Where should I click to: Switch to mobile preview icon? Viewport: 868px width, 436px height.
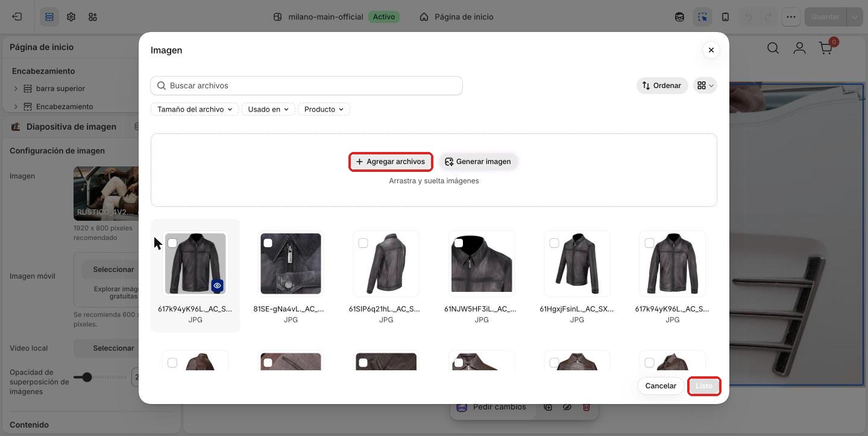click(725, 17)
